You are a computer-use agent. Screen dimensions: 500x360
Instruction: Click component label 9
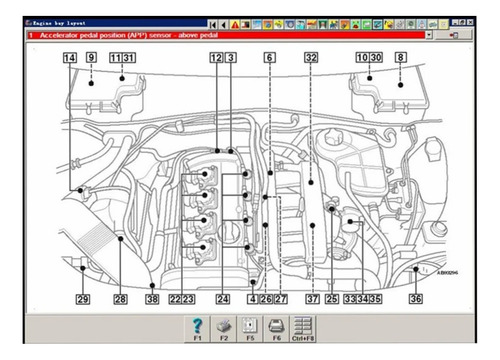(91, 58)
